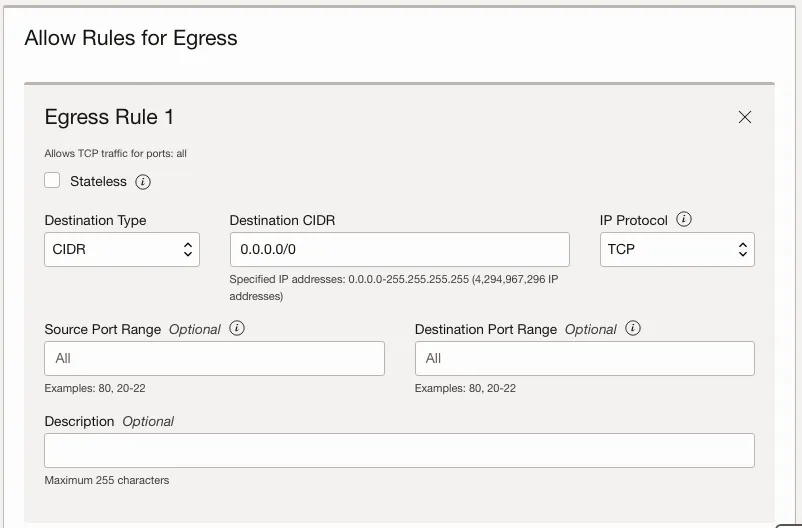802x528 pixels.
Task: Click the Source Port Range info icon
Action: point(237,329)
